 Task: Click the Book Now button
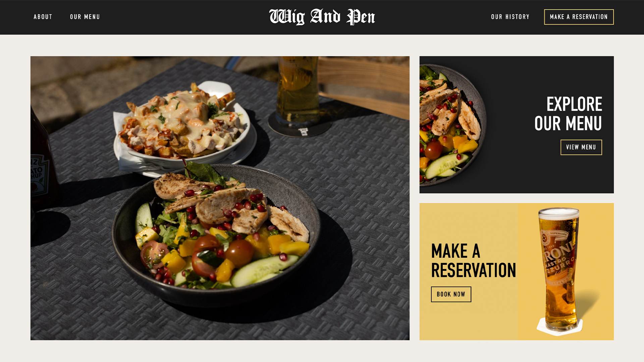pyautogui.click(x=451, y=294)
